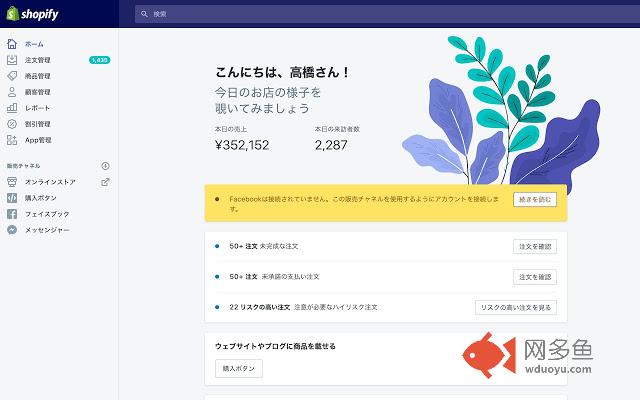Viewport: 640px width, 400px height.
Task: Click the レポート bar chart icon
Action: [x=12, y=108]
